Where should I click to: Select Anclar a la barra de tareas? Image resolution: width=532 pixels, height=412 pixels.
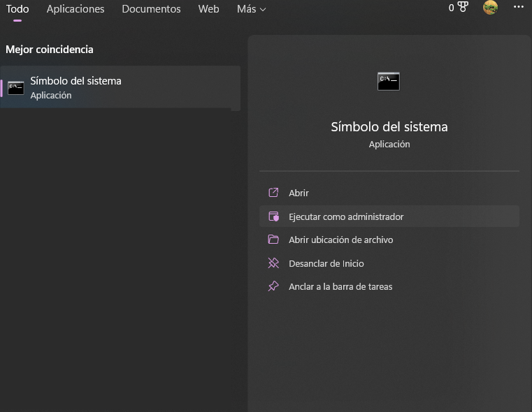pos(389,286)
